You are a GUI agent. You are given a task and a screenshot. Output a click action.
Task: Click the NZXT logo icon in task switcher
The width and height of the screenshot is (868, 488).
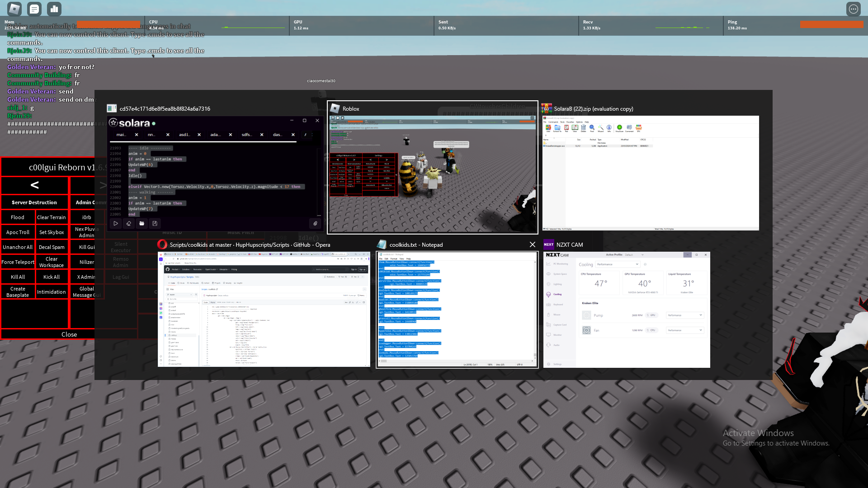click(x=548, y=244)
